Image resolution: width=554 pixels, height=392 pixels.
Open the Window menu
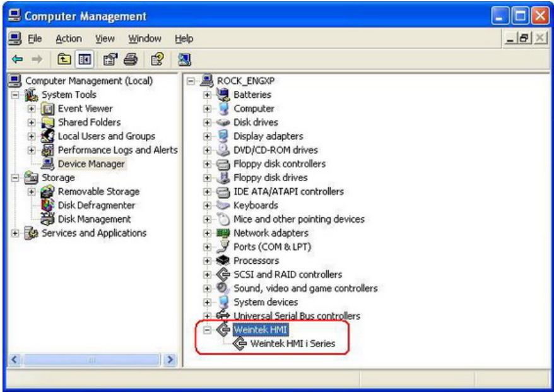point(145,39)
